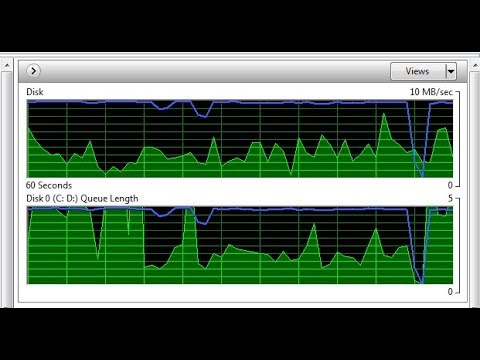Click the tallest green peak in the Disk graph

point(384,115)
